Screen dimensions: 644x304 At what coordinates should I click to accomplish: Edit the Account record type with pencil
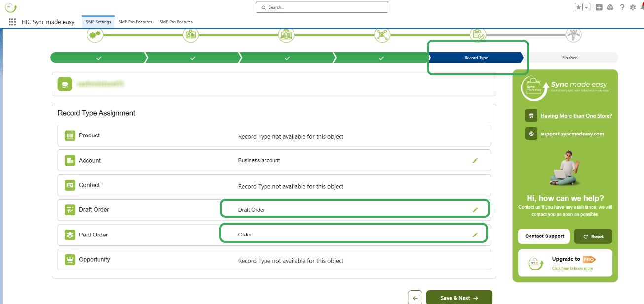click(475, 161)
